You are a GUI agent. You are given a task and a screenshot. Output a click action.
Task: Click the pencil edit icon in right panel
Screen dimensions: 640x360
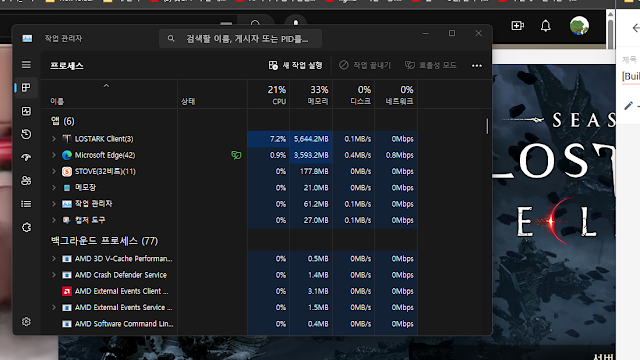[629, 106]
